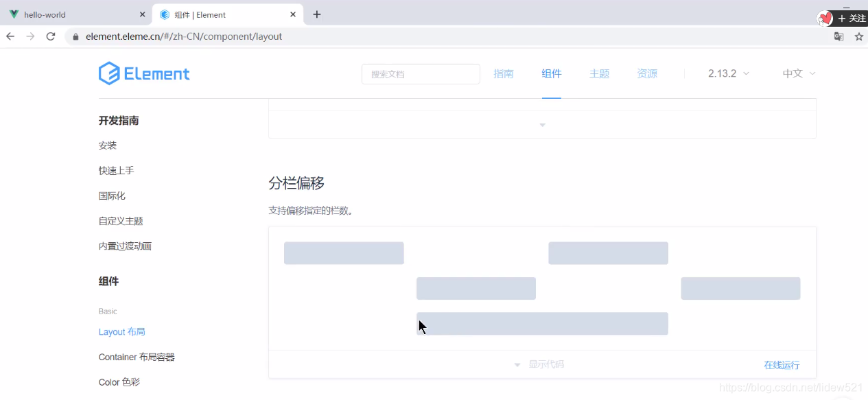Open 自定义主题 in the sidebar

121,221
